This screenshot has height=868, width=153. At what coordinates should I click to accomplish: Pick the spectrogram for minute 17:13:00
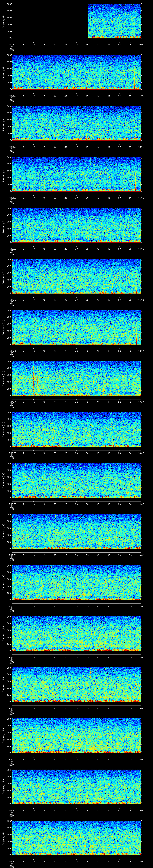(77, 225)
